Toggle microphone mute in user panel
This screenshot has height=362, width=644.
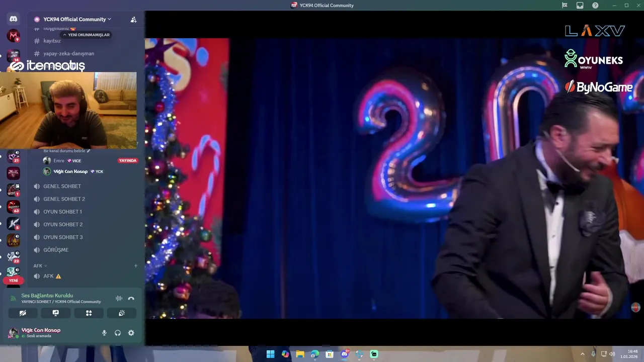(x=104, y=333)
